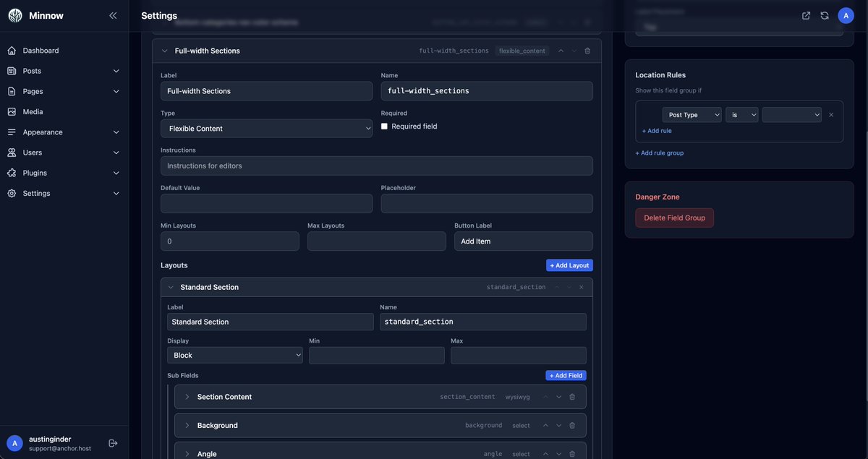
Task: Click the Posts icon in the sidebar
Action: (12, 71)
